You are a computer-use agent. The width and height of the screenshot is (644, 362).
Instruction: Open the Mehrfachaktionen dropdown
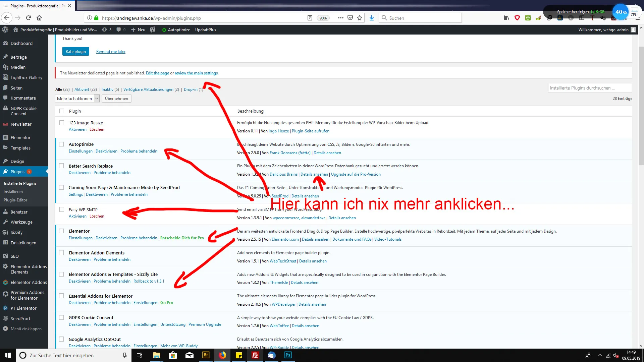tap(77, 99)
